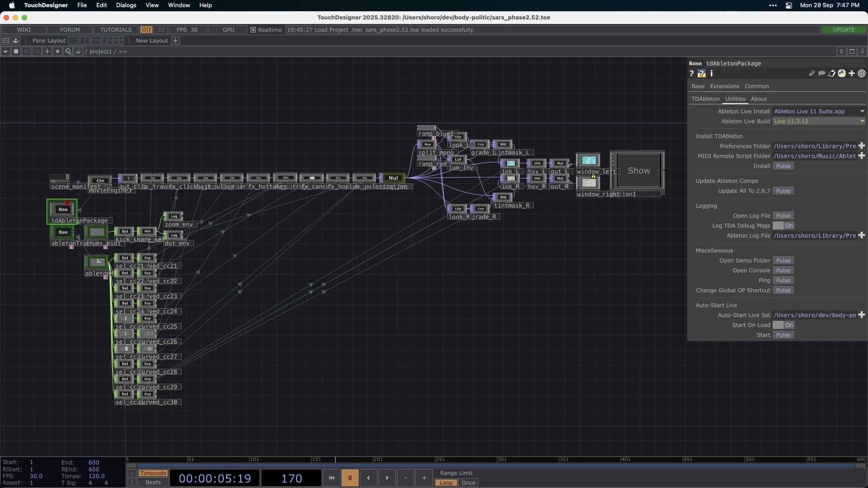Expand MIDI Remote Script Folder chooser plus
The width and height of the screenshot is (868, 488).
[862, 156]
